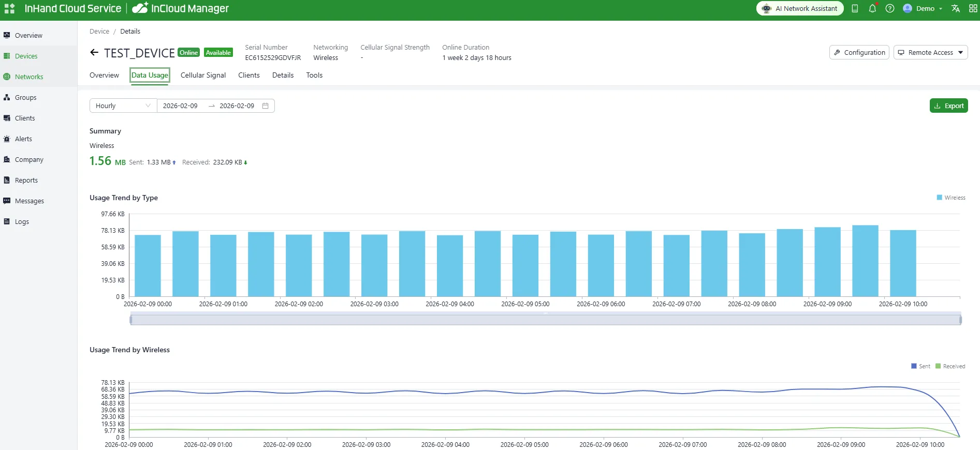This screenshot has width=980, height=450.
Task: Click the monitor icon on Remote Access
Action: coord(901,52)
